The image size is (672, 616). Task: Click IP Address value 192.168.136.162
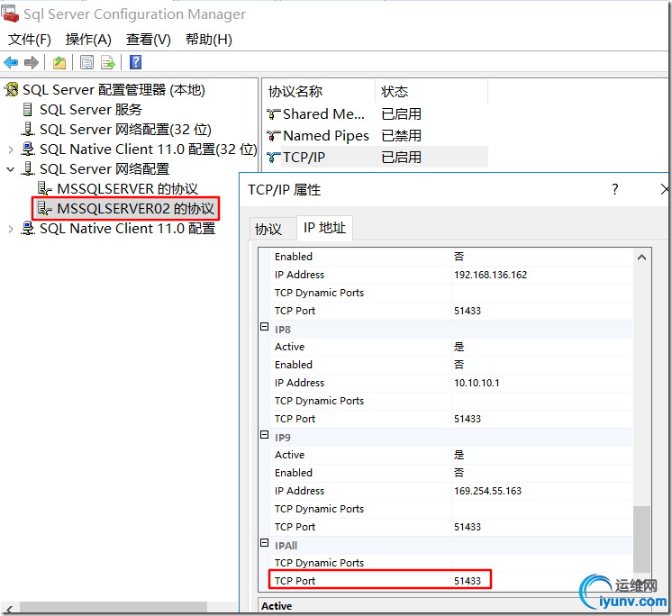pos(490,275)
